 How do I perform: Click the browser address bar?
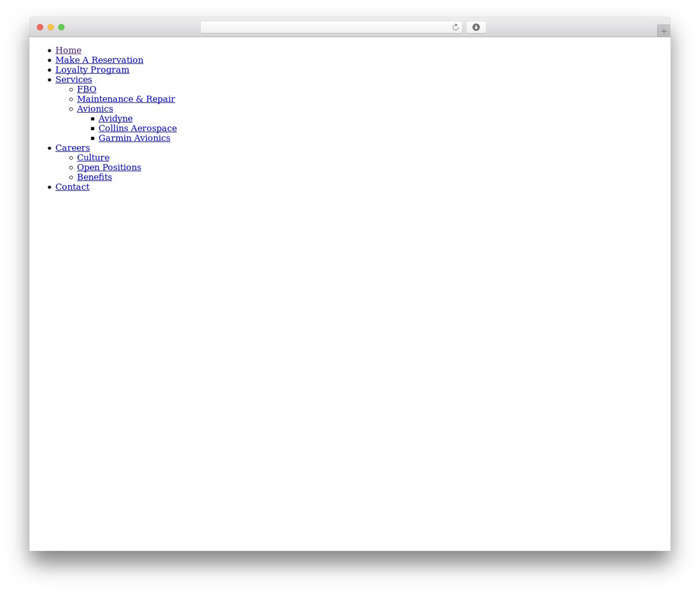pos(331,27)
